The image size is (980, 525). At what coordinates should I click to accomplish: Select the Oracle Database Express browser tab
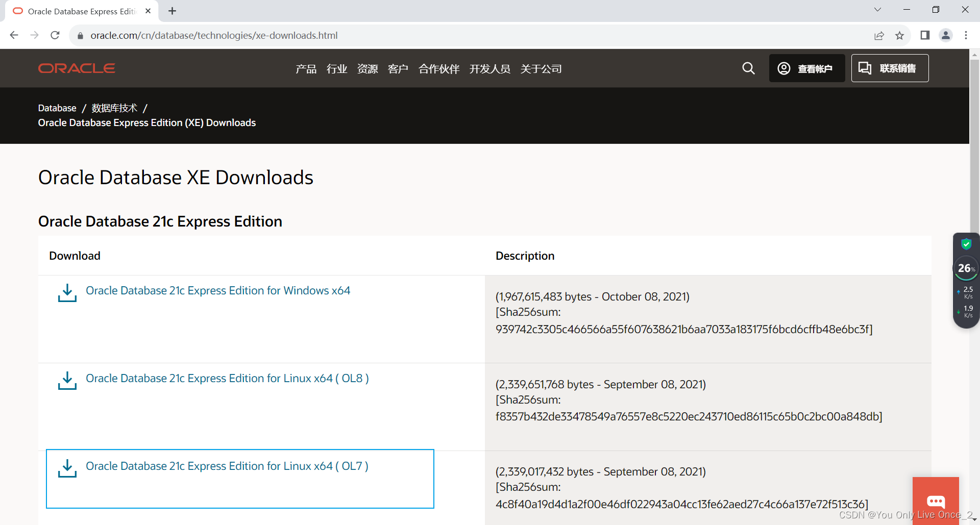pyautogui.click(x=82, y=11)
